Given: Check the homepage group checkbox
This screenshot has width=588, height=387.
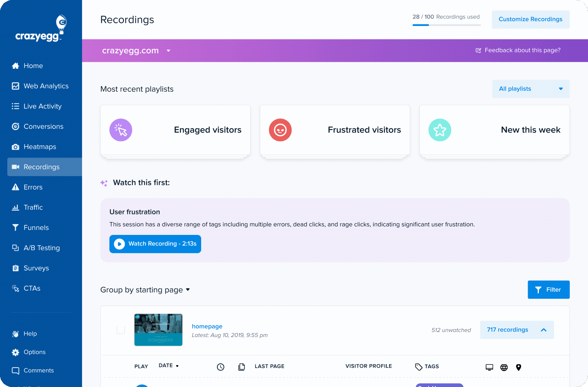Looking at the screenshot, I should coord(121,330).
